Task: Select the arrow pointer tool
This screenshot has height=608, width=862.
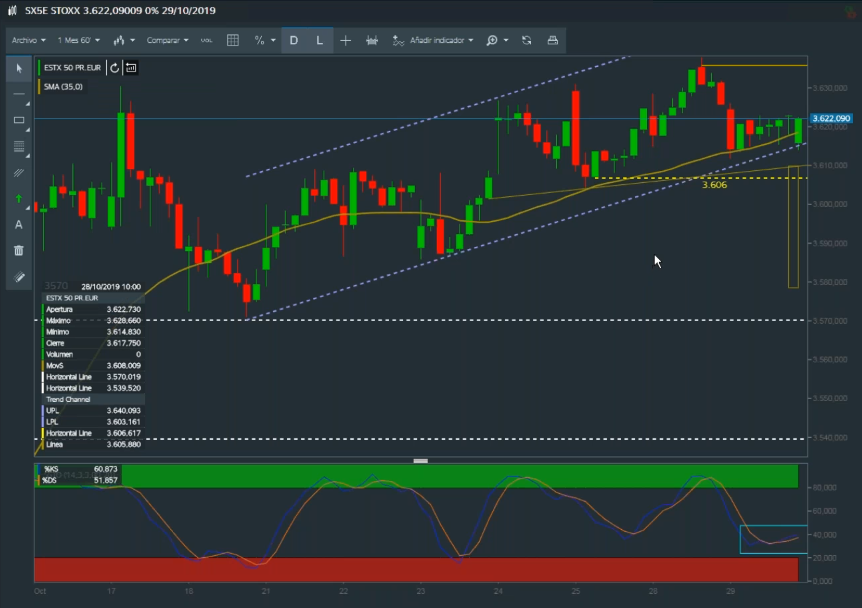Action: click(19, 68)
